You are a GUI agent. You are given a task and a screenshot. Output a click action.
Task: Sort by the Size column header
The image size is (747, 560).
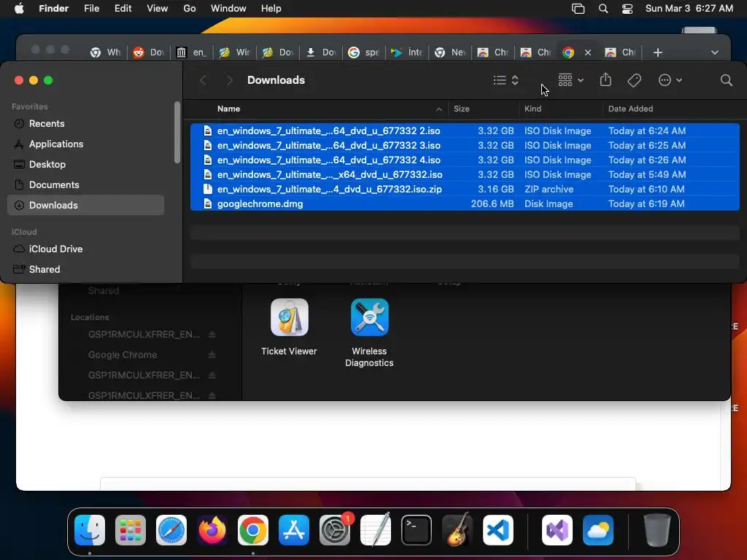461,109
